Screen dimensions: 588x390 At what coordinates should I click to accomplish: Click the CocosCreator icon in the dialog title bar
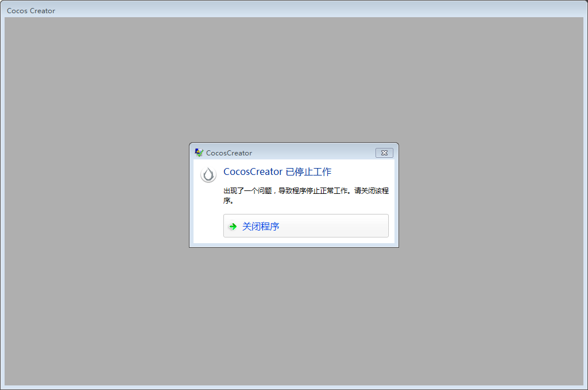[x=199, y=153]
